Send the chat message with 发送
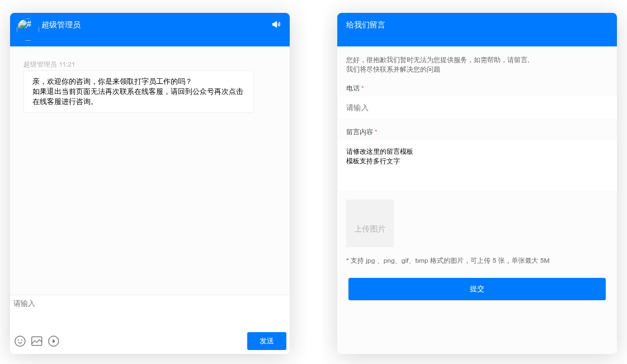The width and height of the screenshot is (627, 364). pyautogui.click(x=266, y=341)
